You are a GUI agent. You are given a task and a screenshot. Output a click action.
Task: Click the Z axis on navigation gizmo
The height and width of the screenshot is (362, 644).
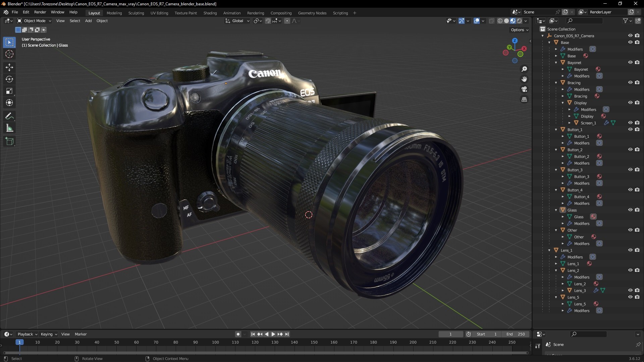[515, 41]
